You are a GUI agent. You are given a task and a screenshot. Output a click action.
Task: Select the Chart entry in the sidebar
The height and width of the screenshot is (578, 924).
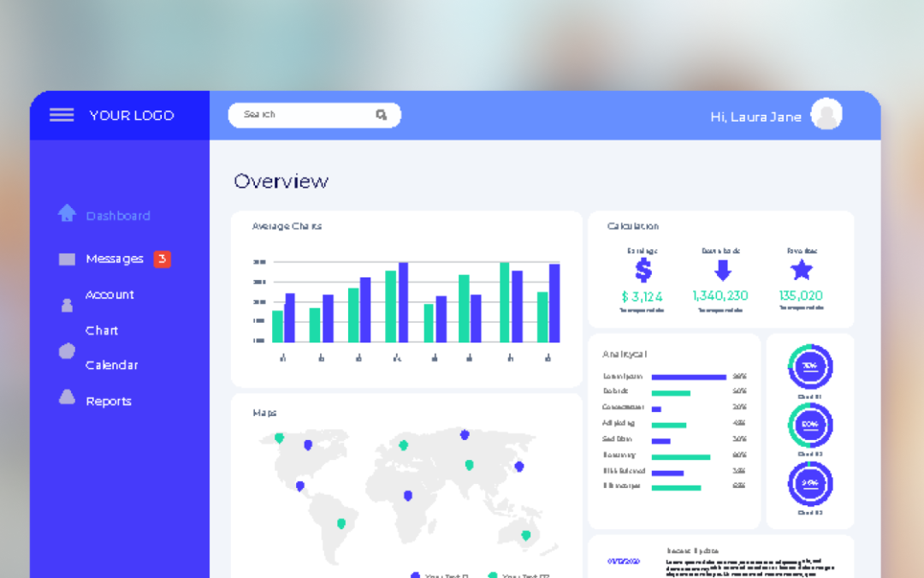pyautogui.click(x=102, y=330)
